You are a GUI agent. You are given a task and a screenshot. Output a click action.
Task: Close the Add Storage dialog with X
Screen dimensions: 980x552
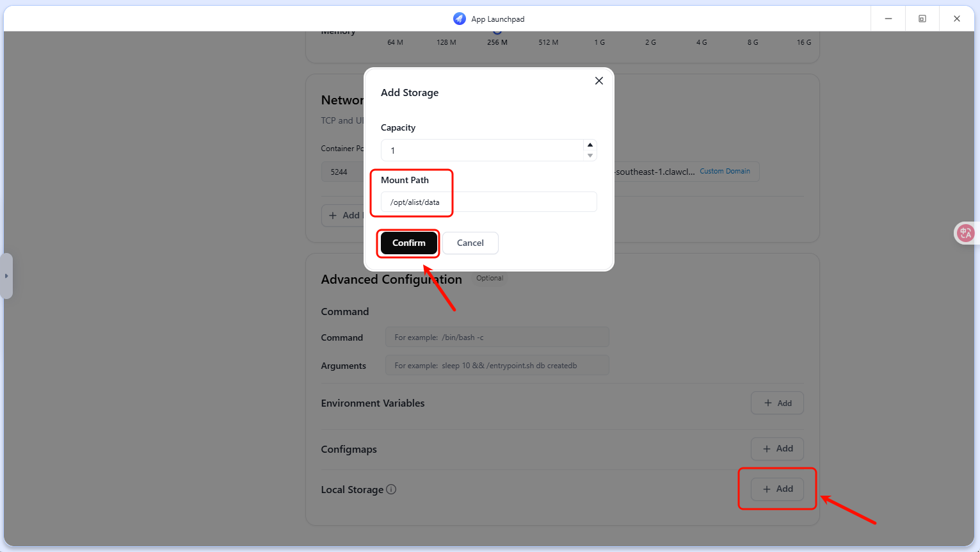[598, 81]
